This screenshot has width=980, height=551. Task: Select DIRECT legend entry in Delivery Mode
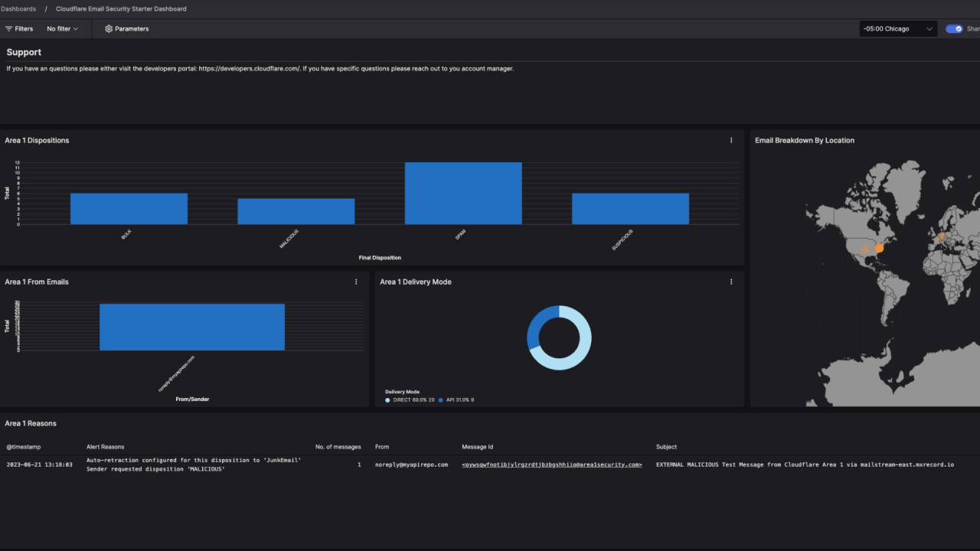tap(410, 400)
